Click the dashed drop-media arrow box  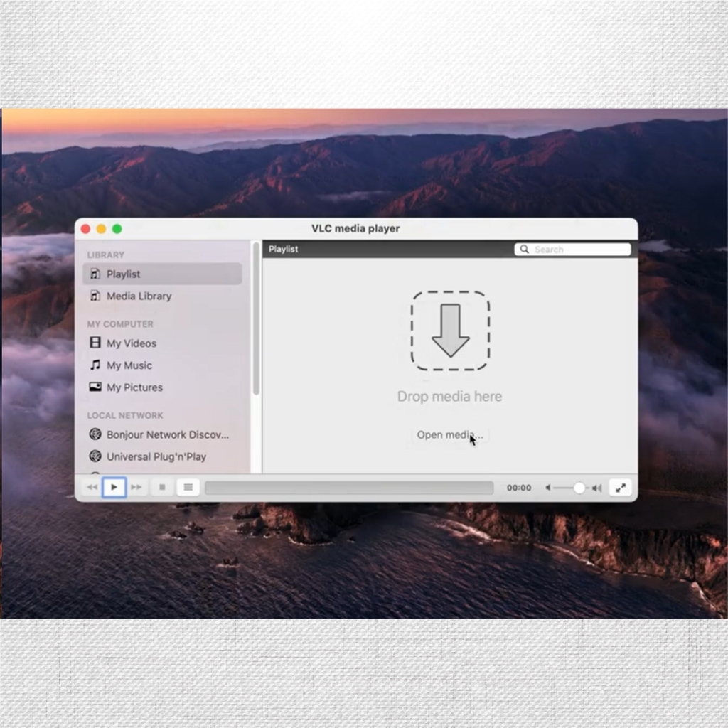[x=450, y=331]
